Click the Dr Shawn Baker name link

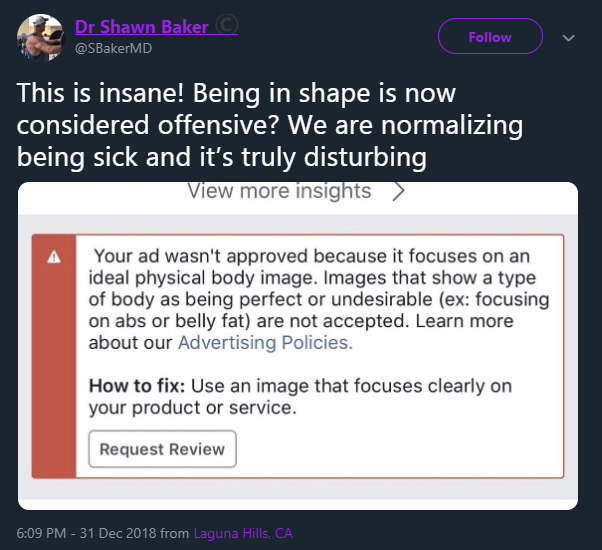[x=142, y=27]
